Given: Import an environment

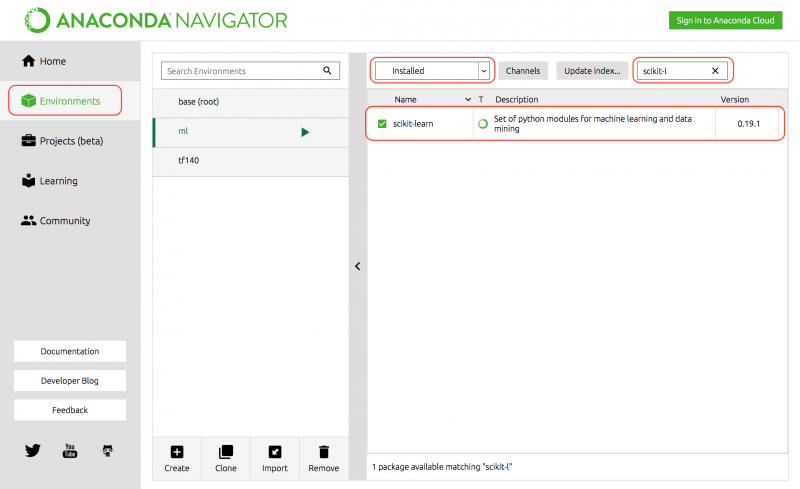Looking at the screenshot, I should pyautogui.click(x=274, y=458).
